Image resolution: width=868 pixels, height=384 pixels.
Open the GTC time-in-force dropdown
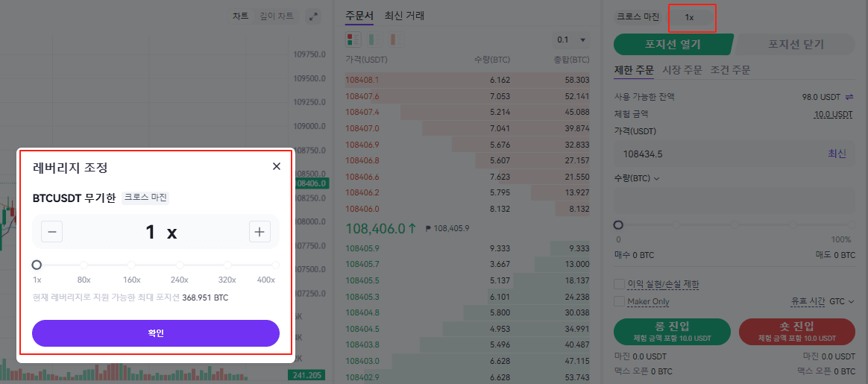click(842, 301)
